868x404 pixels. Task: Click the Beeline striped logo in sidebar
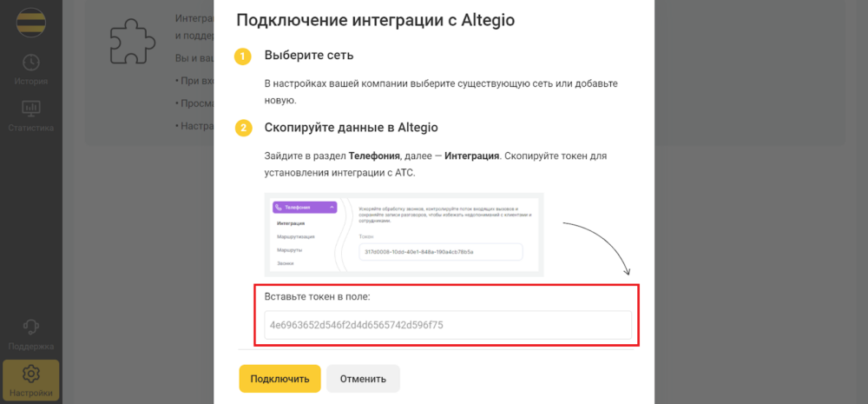click(31, 23)
